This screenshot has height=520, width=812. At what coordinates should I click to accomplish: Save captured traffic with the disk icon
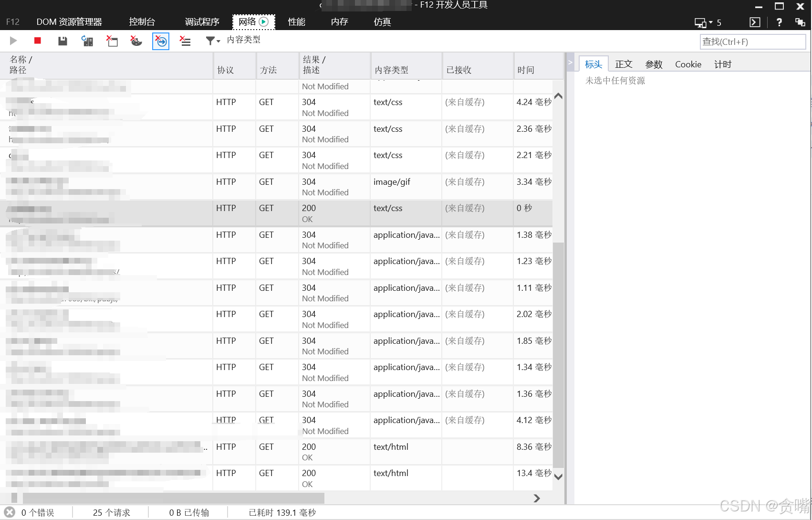pyautogui.click(x=62, y=41)
